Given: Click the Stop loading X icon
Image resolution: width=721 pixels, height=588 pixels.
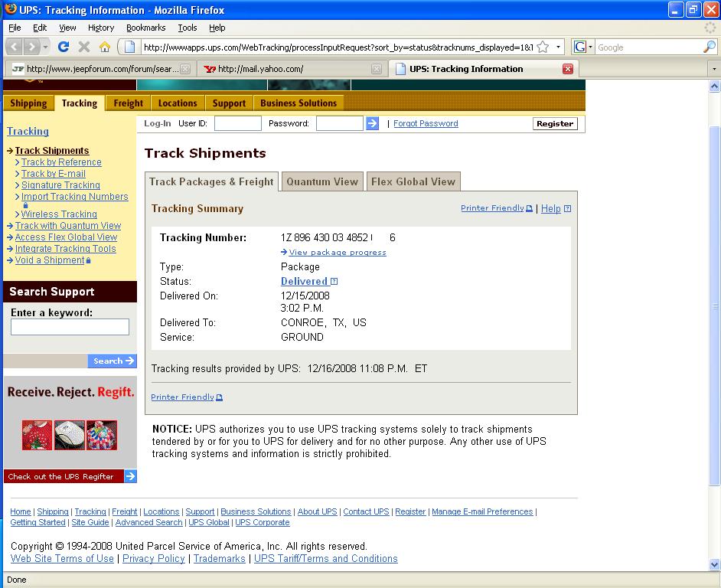Looking at the screenshot, I should [x=84, y=47].
